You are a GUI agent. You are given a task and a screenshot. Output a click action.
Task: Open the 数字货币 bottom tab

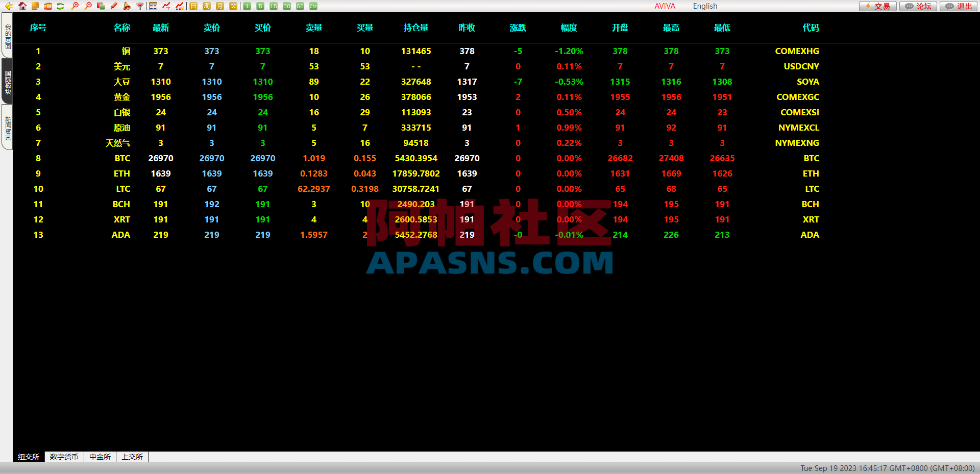pyautogui.click(x=64, y=457)
